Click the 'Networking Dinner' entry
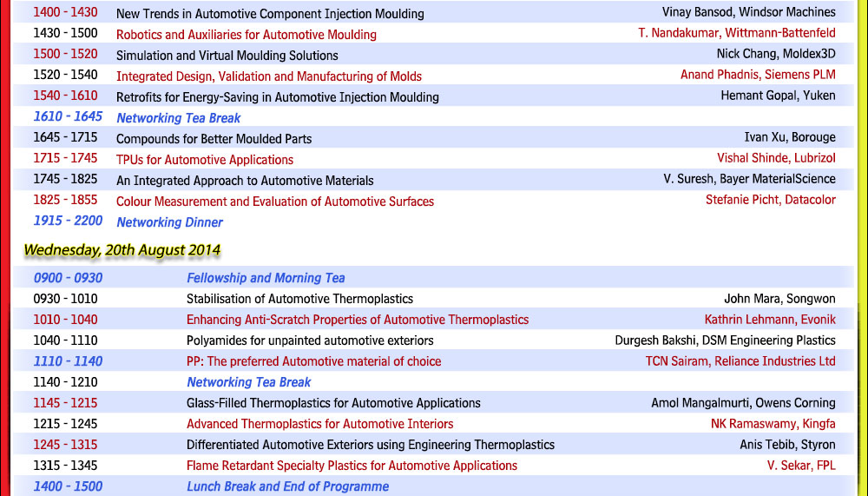This screenshot has width=868, height=496. point(169,222)
